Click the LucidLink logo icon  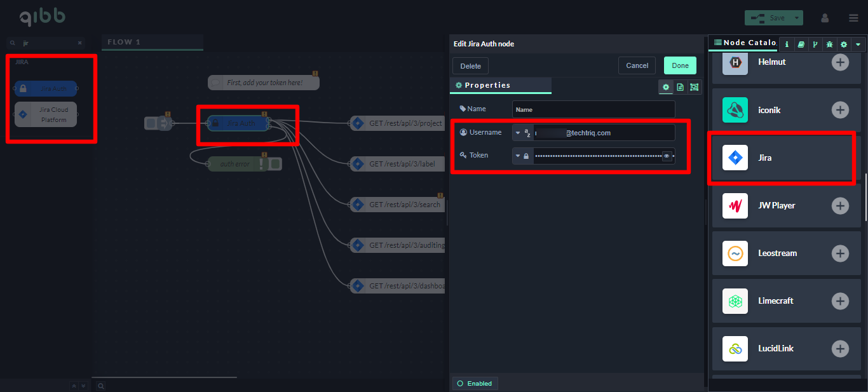coord(735,348)
